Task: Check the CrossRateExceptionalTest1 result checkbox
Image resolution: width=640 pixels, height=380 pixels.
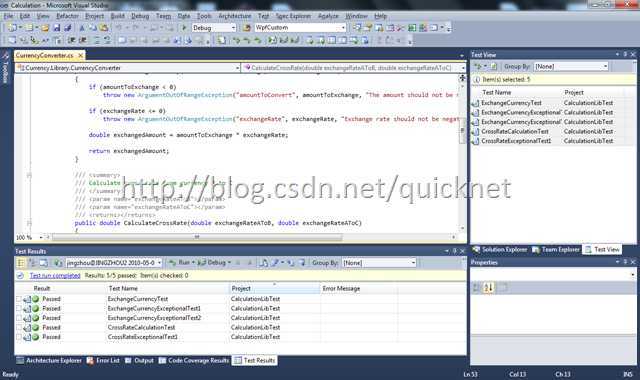Action: pos(19,337)
